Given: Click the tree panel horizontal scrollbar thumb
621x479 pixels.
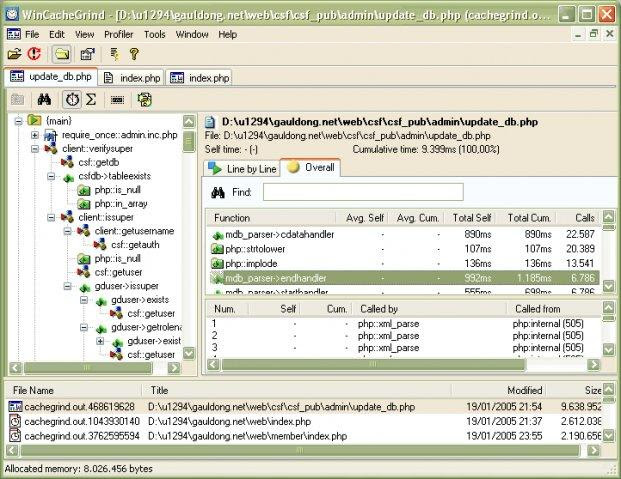Looking at the screenshot, I should pyautogui.click(x=88, y=368).
